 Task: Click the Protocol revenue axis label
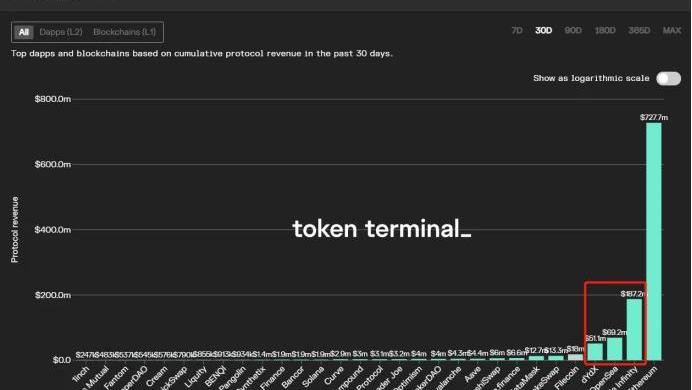point(15,230)
